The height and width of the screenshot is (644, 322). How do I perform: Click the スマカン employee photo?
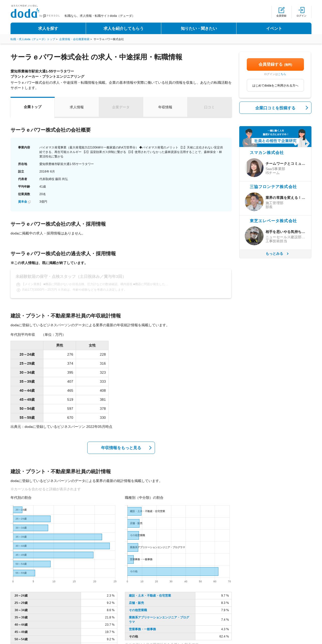coord(254,168)
